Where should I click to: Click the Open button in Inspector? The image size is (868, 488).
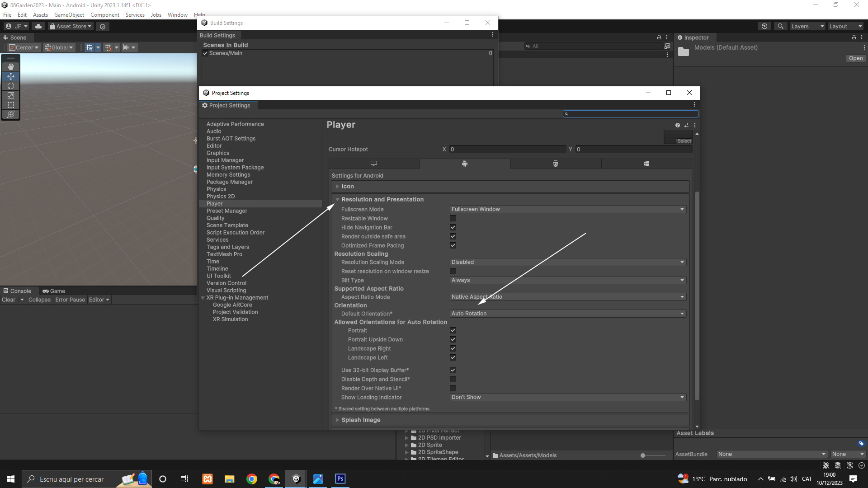point(855,58)
